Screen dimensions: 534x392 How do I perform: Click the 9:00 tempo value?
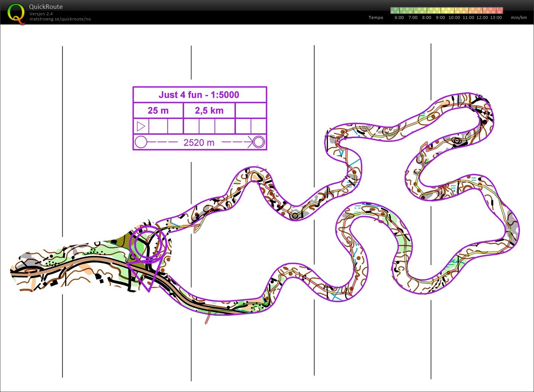(x=440, y=17)
